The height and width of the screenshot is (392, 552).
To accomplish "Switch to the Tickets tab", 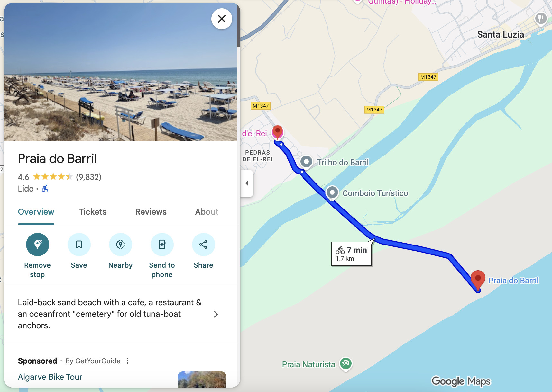I will pos(93,212).
